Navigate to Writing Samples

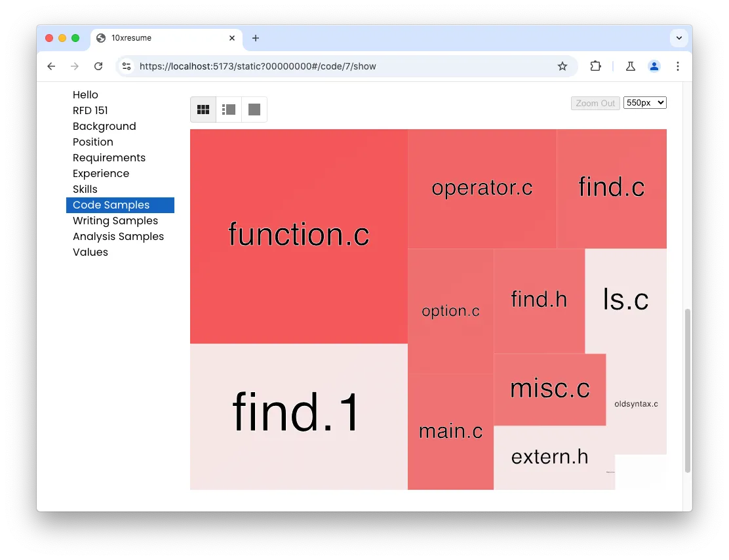[x=115, y=220]
